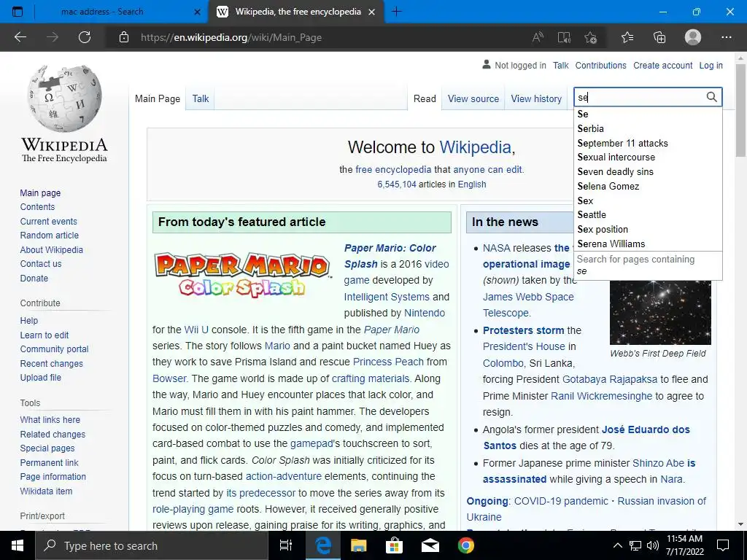Open Immersive reader icon

pyautogui.click(x=564, y=37)
